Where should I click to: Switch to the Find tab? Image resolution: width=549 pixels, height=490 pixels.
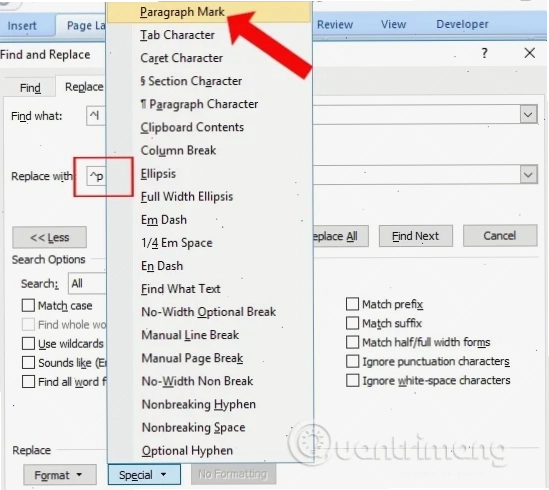click(30, 88)
